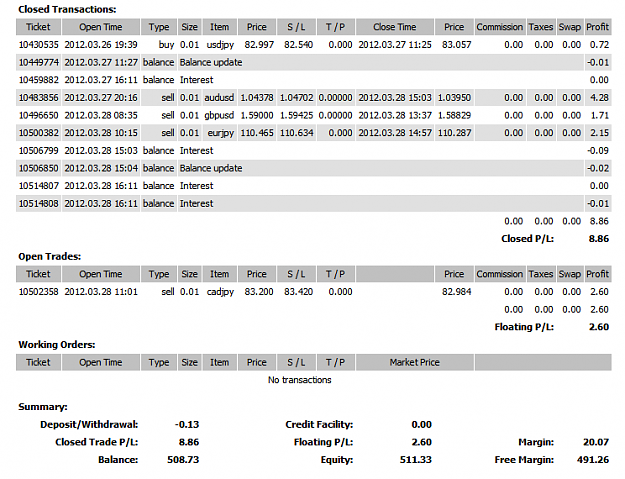Click the Ticket header in Closed Transactions

(x=38, y=27)
